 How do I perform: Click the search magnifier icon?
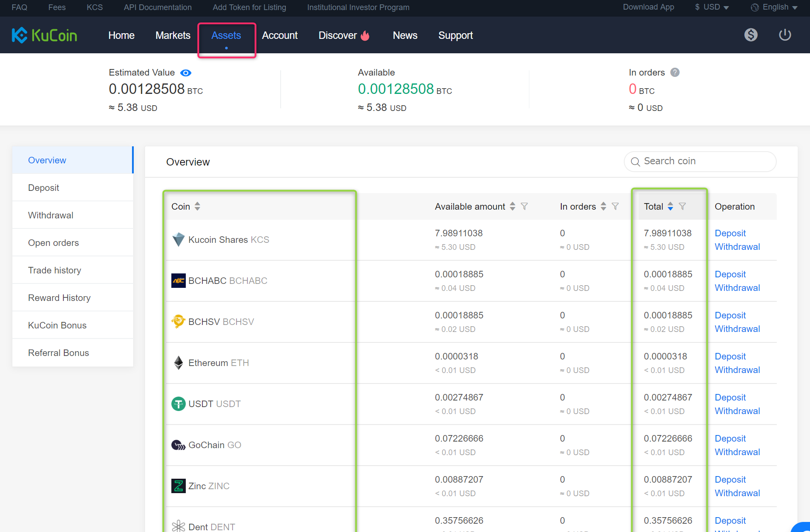coord(635,162)
